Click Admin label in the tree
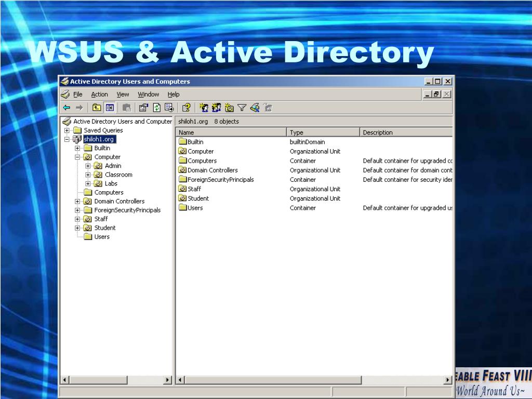Image resolution: width=532 pixels, height=399 pixels. (x=113, y=166)
